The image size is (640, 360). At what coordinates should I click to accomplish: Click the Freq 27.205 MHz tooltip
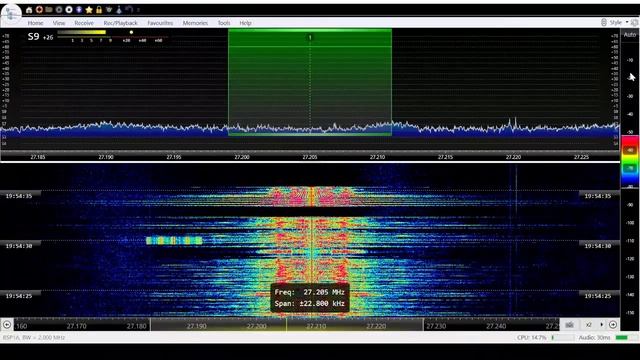[309, 292]
